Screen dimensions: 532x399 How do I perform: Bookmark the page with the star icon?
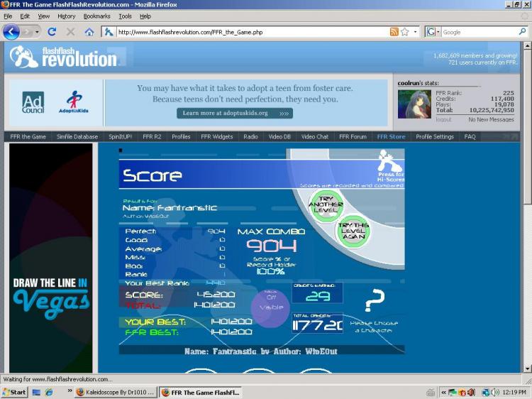tap(405, 32)
